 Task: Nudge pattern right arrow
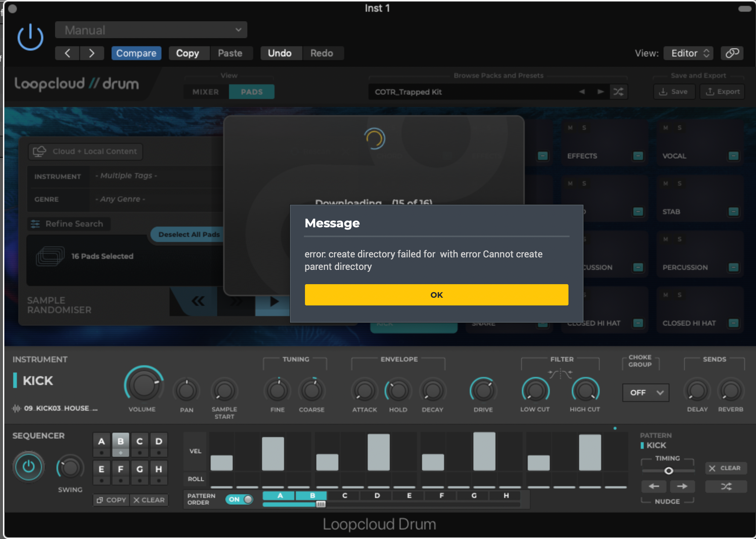click(682, 487)
